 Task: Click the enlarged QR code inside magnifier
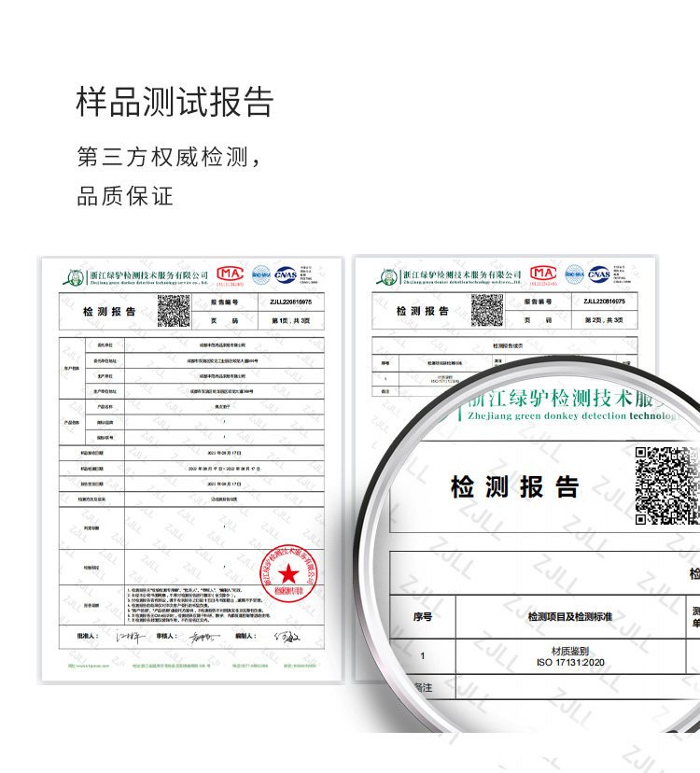point(667,485)
